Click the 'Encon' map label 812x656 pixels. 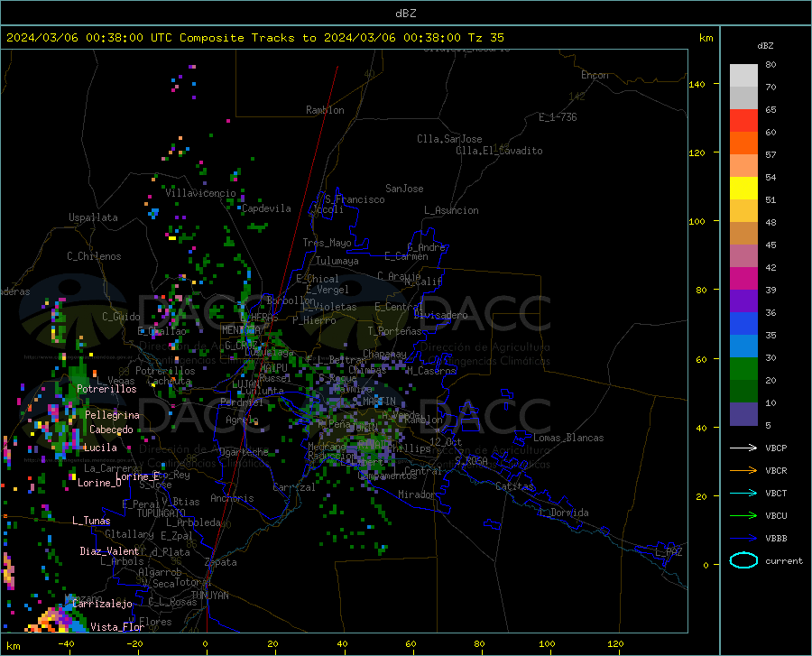(x=595, y=75)
